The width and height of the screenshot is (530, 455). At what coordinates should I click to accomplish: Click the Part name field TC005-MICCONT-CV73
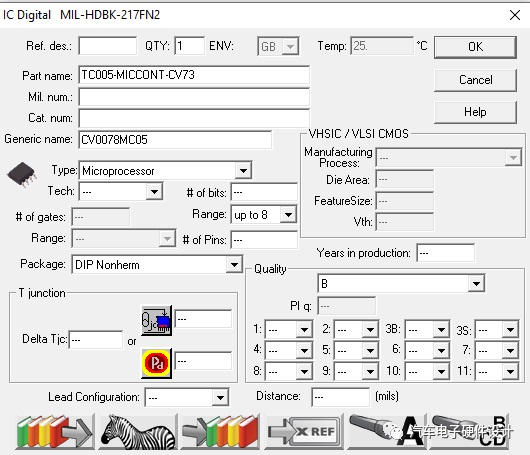click(x=194, y=75)
